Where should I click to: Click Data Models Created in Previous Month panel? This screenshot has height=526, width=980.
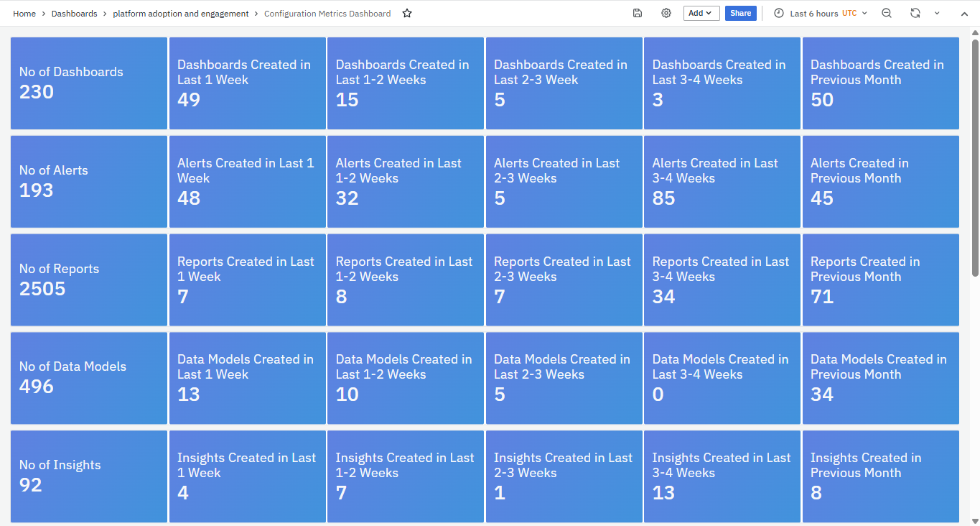[x=880, y=378]
